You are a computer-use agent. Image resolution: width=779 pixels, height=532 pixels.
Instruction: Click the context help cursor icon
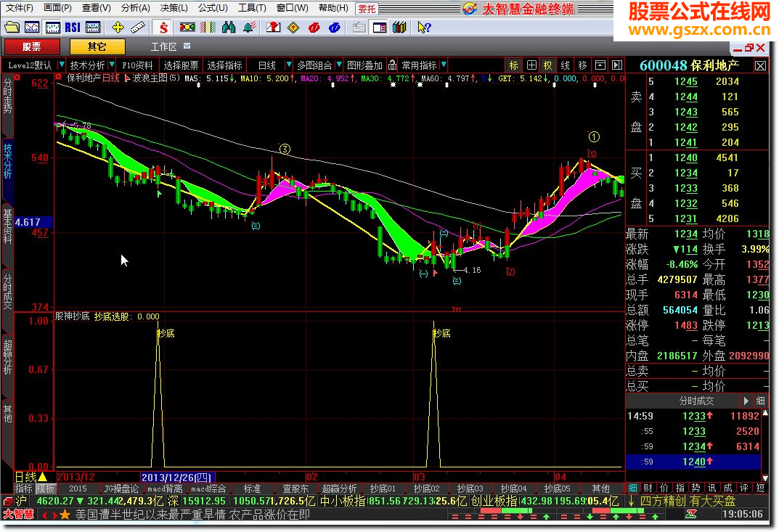point(424,28)
